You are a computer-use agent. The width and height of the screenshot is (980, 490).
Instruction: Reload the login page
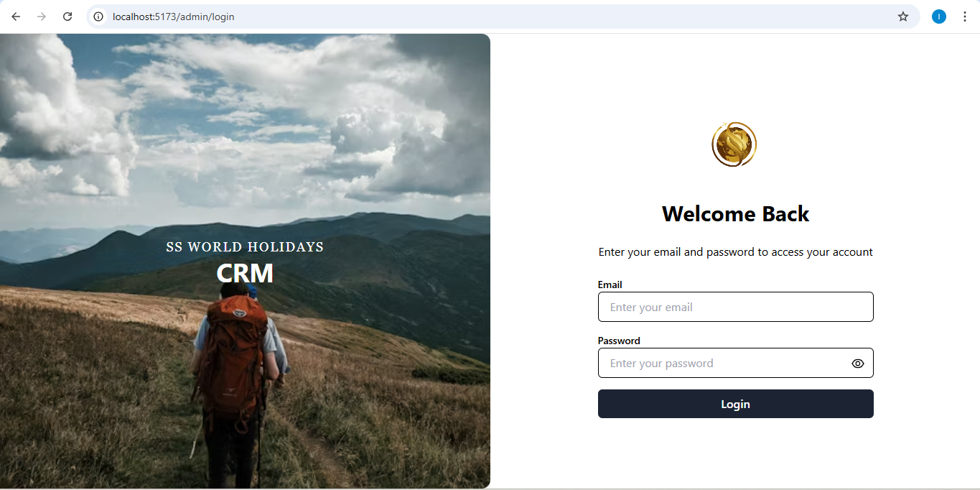(x=67, y=17)
